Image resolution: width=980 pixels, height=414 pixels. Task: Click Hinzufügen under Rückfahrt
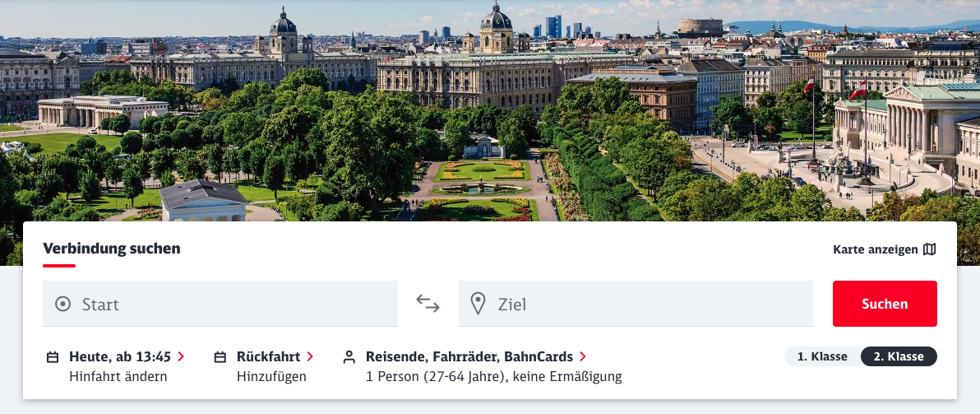point(271,376)
